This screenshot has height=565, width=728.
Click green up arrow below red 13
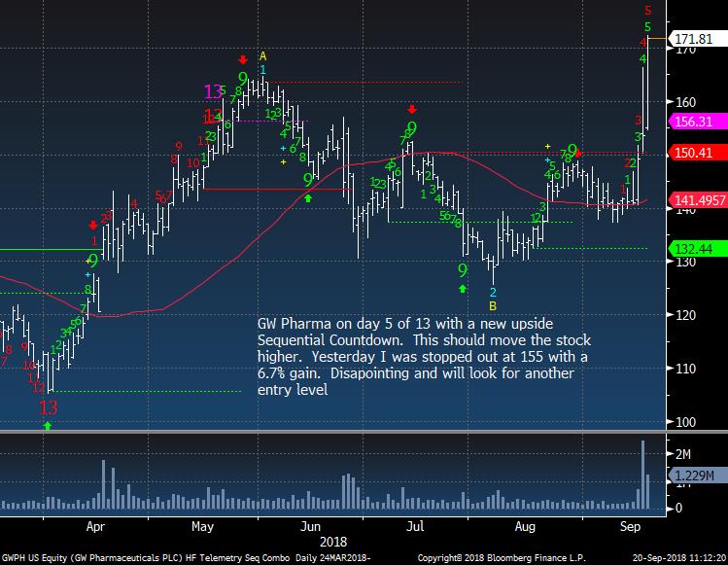(47, 426)
